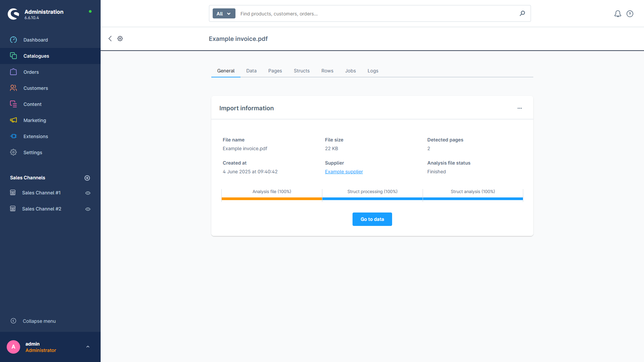The image size is (644, 362).
Task: Expand the admin user menu chevron
Action: coord(88,347)
